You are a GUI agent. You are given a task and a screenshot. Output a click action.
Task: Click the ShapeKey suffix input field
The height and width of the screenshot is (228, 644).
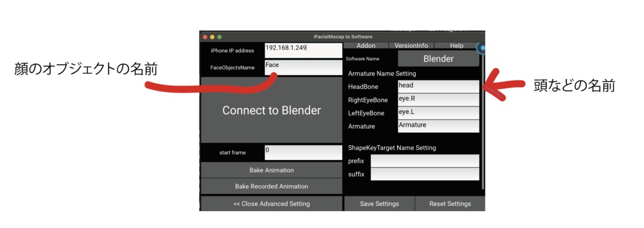pyautogui.click(x=425, y=174)
